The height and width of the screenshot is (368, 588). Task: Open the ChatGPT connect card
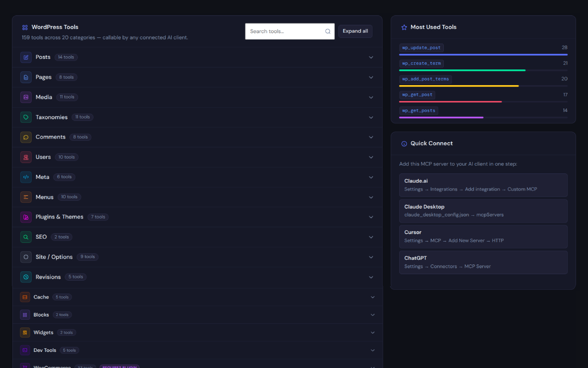coord(483,262)
